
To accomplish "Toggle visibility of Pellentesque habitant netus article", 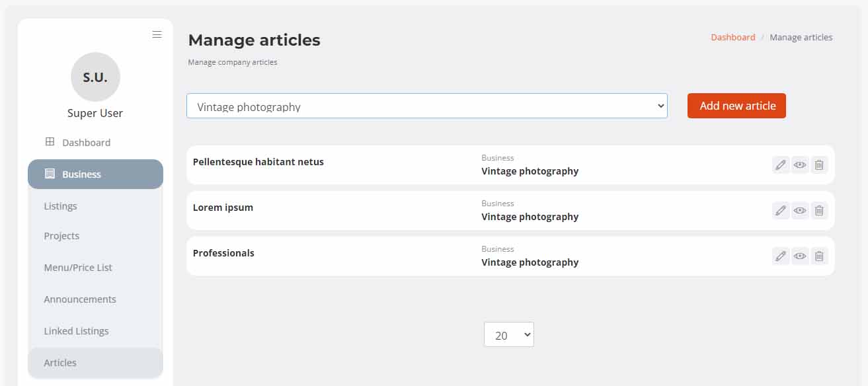I will click(800, 165).
